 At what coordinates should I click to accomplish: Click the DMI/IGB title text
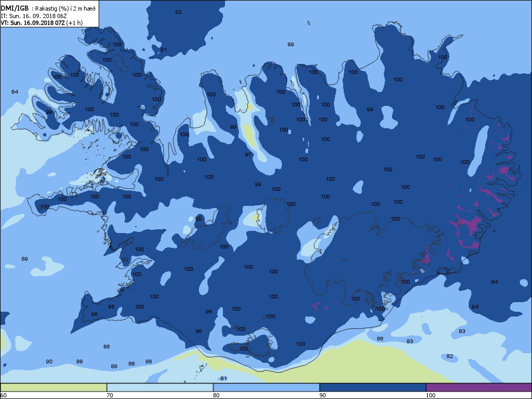(14, 9)
